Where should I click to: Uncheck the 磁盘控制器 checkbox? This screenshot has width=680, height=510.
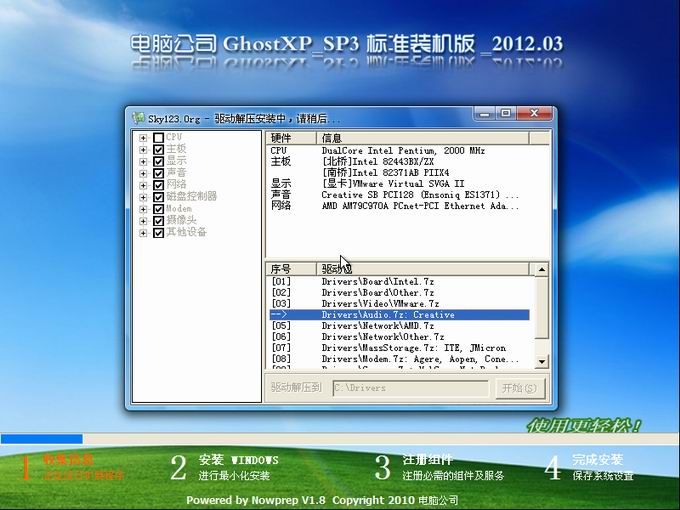click(x=158, y=197)
